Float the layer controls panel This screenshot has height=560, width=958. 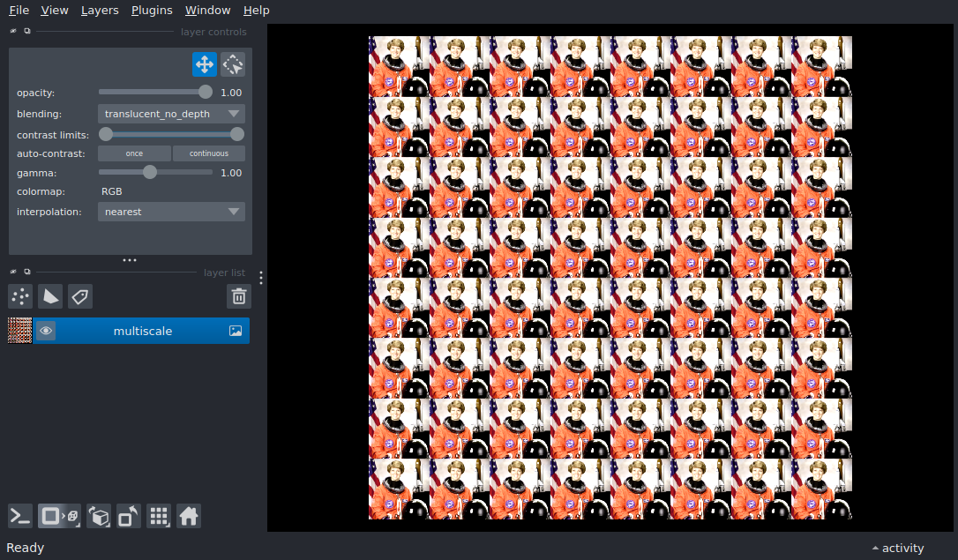click(x=26, y=31)
